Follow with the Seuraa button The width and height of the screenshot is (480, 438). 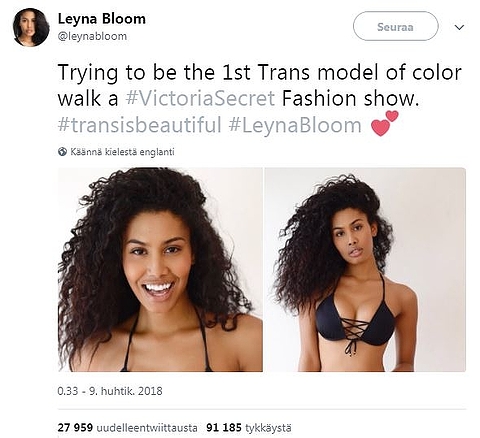click(x=395, y=26)
